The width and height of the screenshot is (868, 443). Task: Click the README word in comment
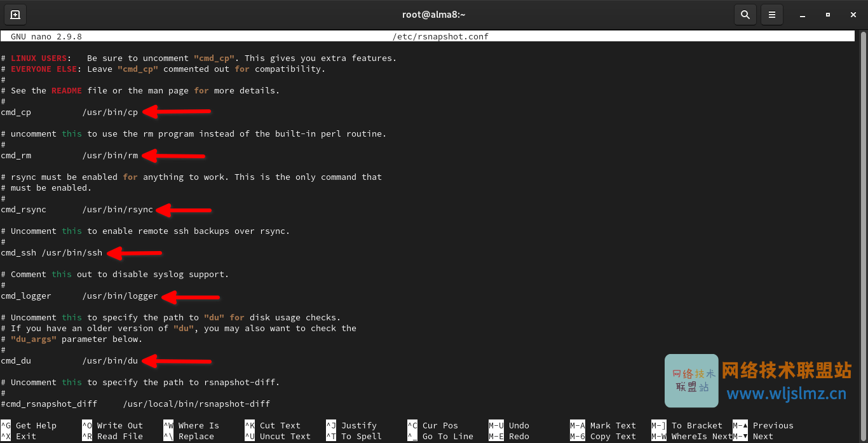(x=67, y=91)
